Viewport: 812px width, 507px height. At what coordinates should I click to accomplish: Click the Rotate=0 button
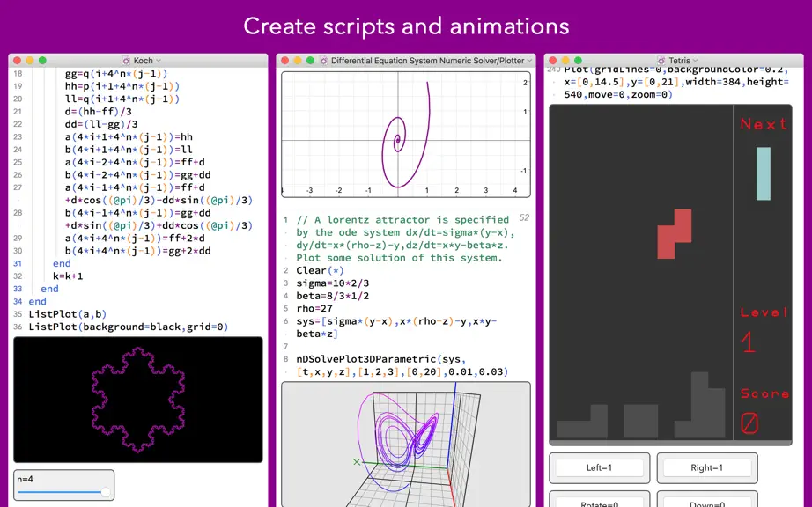[x=599, y=503]
